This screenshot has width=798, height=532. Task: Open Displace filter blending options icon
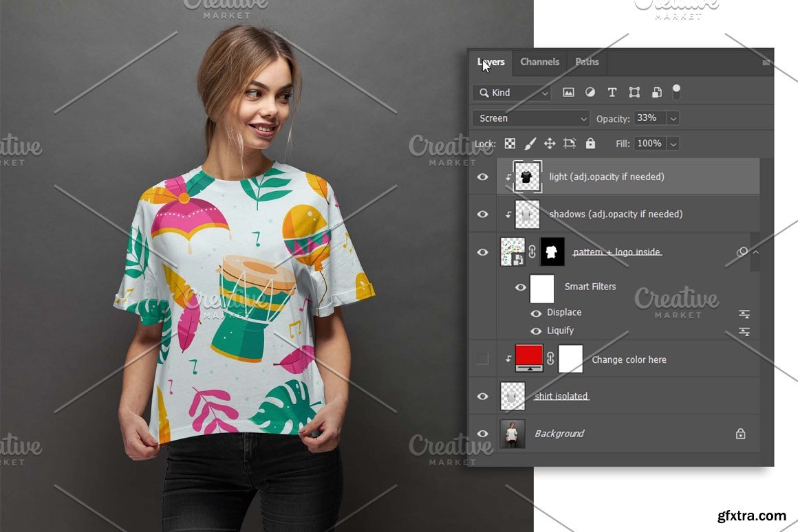tap(744, 313)
